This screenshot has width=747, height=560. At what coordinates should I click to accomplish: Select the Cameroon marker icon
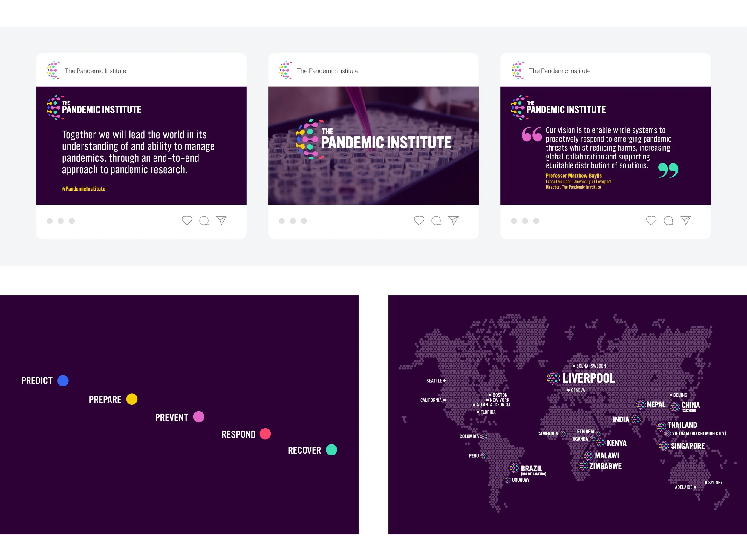click(563, 434)
